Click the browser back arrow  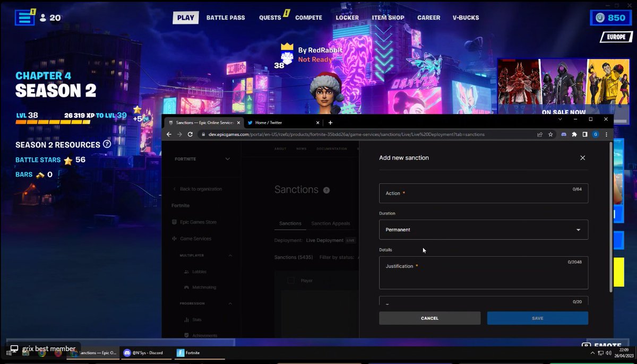pos(169,134)
